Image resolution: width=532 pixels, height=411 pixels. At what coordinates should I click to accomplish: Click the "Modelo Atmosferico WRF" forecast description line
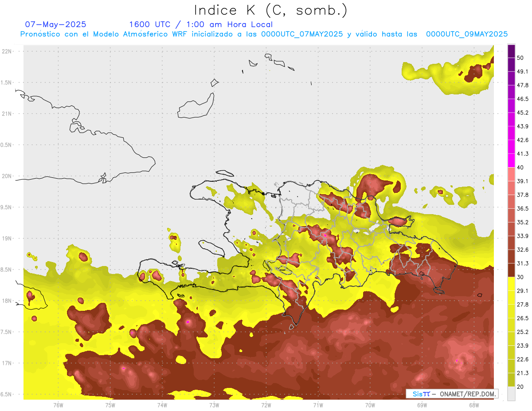pos(264,34)
